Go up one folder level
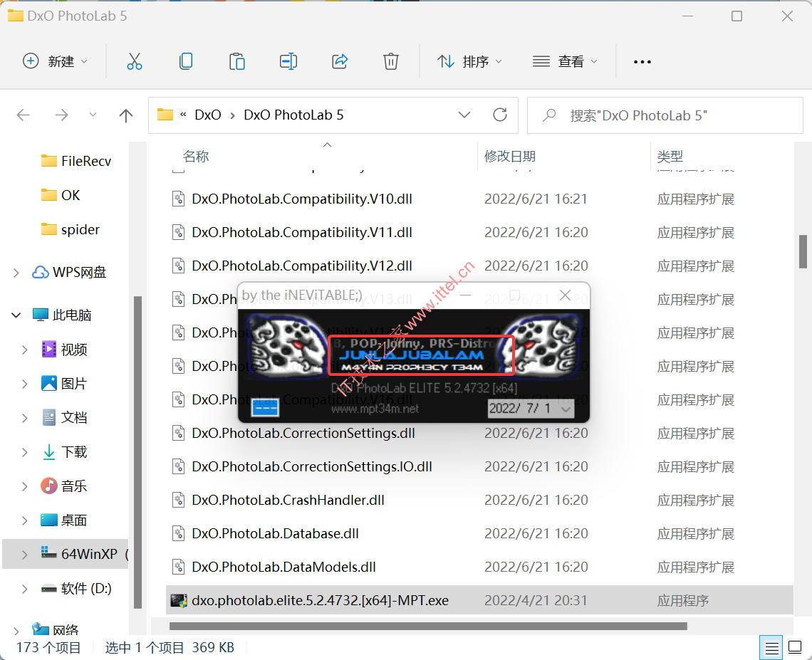This screenshot has height=660, width=812. [126, 115]
